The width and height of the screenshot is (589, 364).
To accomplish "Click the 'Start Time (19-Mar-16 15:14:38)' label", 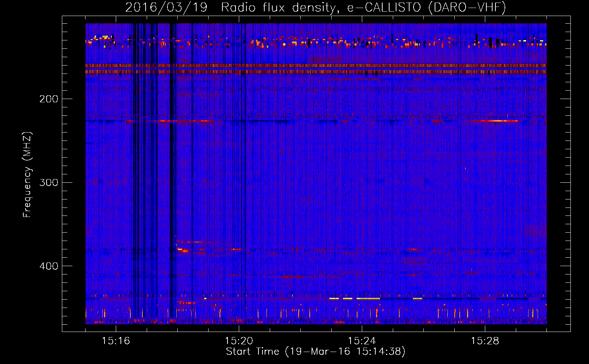I will pos(316,352).
